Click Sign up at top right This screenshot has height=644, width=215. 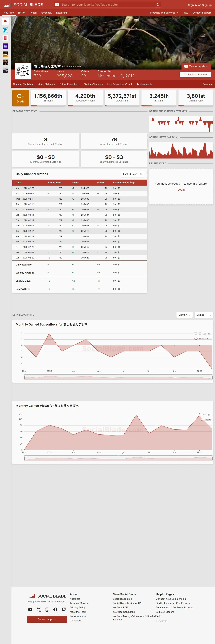click(x=207, y=5)
